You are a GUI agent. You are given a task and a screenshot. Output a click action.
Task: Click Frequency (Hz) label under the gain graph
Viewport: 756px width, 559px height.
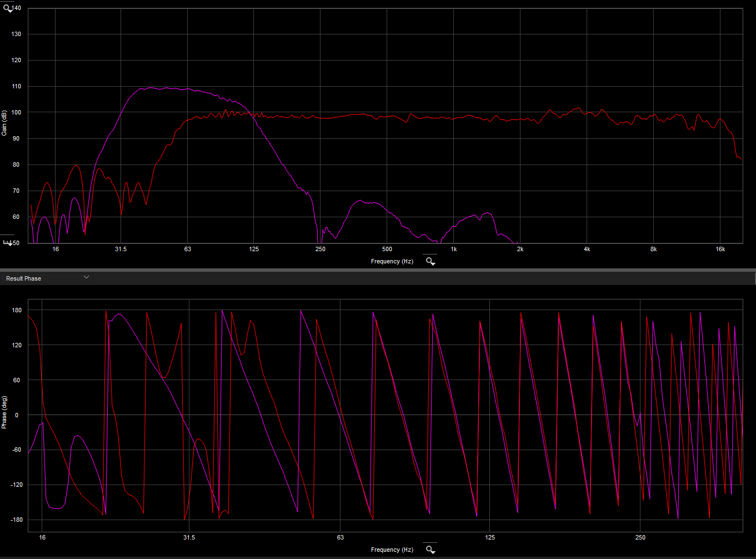pyautogui.click(x=392, y=261)
